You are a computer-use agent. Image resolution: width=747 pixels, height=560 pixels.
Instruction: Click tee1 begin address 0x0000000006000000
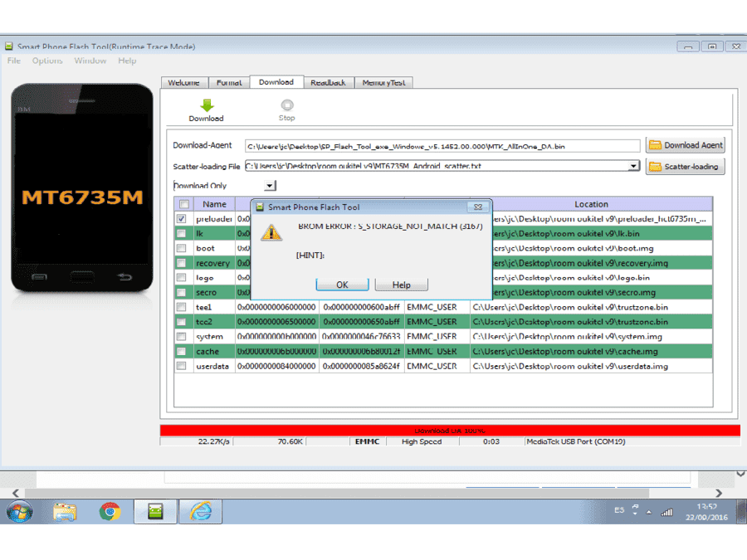pyautogui.click(x=276, y=307)
